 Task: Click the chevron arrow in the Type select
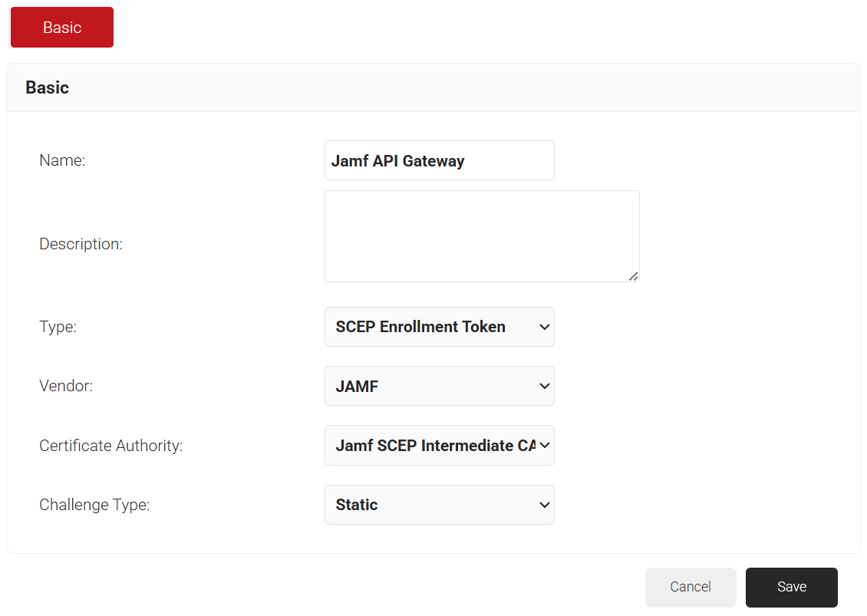pos(544,327)
